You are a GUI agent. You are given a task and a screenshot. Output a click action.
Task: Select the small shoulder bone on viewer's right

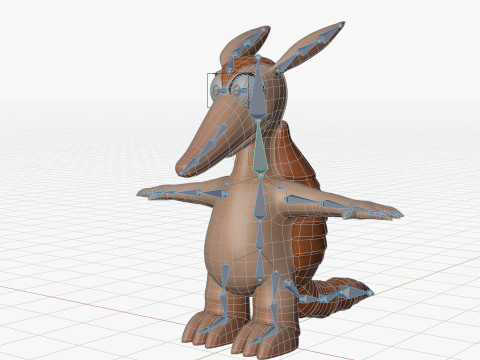click(282, 188)
